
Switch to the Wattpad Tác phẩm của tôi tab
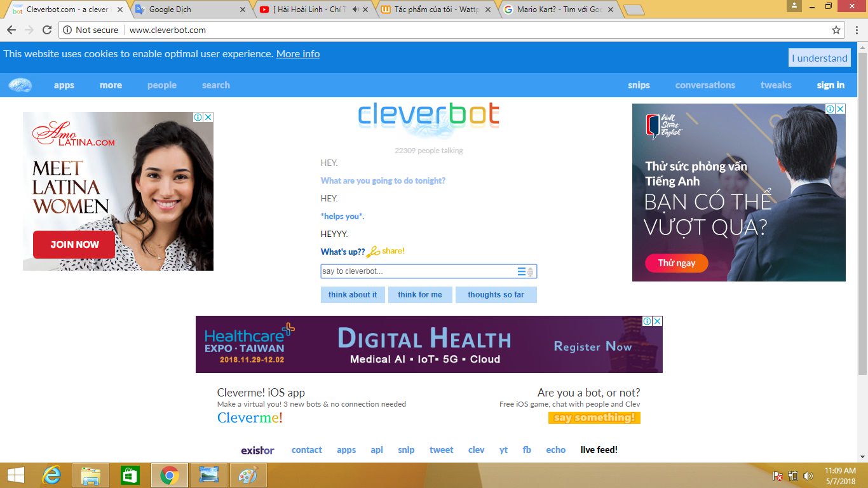click(435, 10)
